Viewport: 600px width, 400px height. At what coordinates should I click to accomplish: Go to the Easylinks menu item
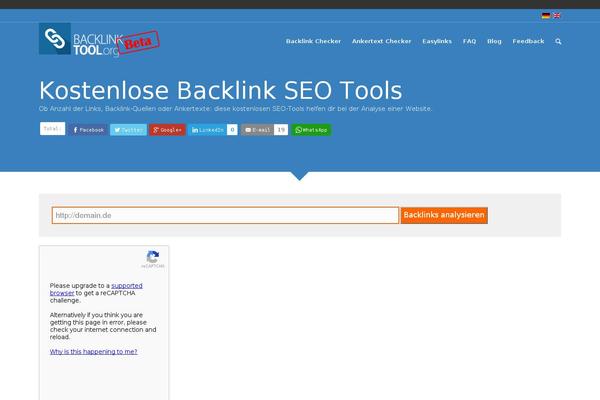(x=437, y=41)
